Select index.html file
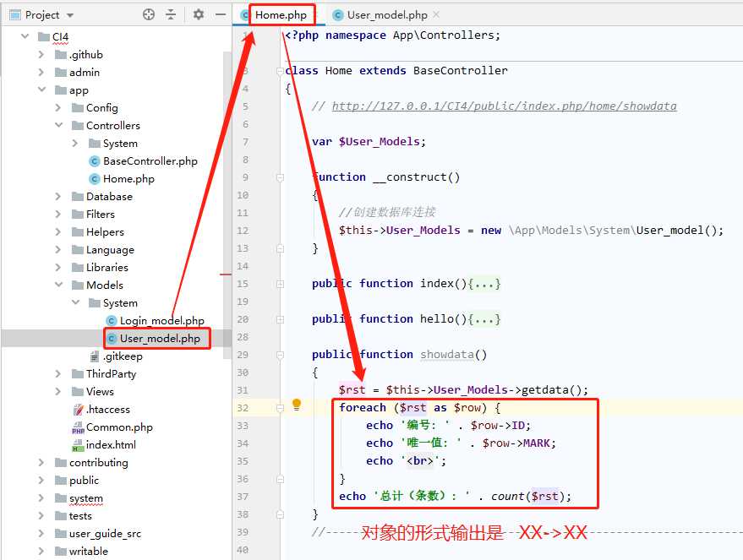 point(111,444)
